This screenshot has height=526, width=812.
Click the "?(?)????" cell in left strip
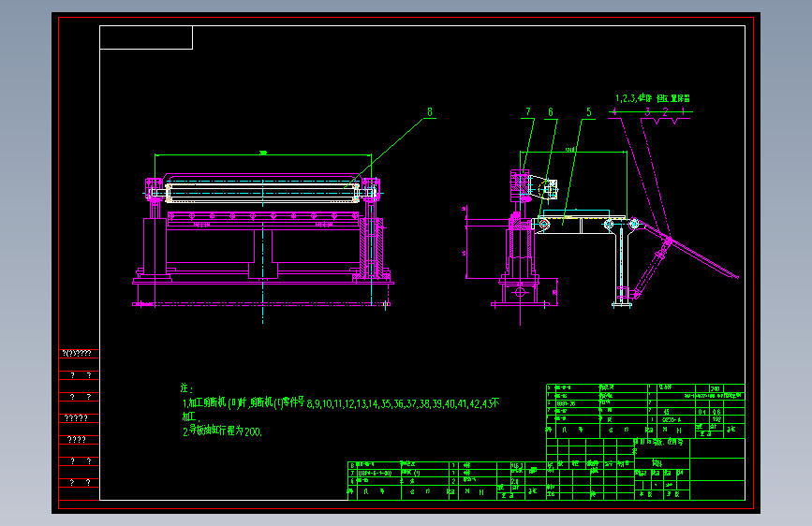coord(77,354)
